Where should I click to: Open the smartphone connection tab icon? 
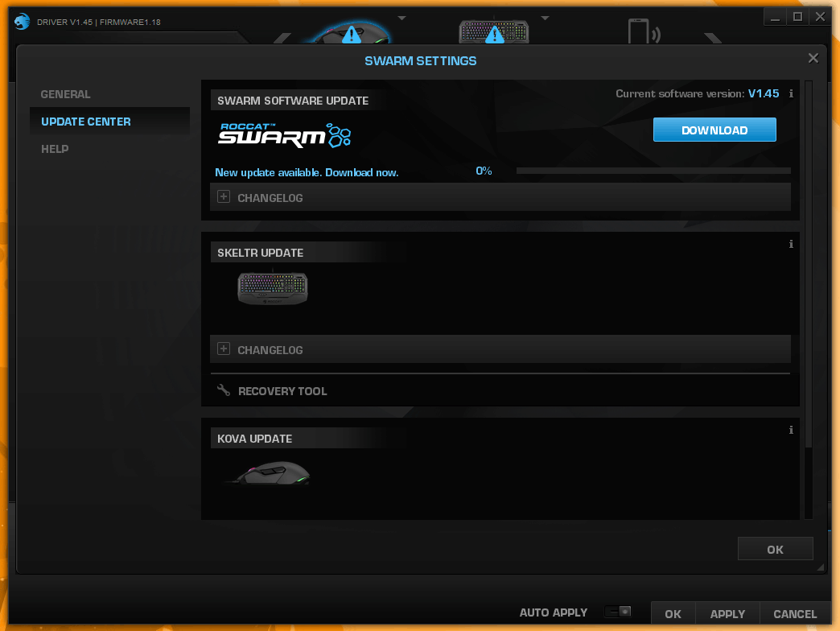tap(644, 31)
